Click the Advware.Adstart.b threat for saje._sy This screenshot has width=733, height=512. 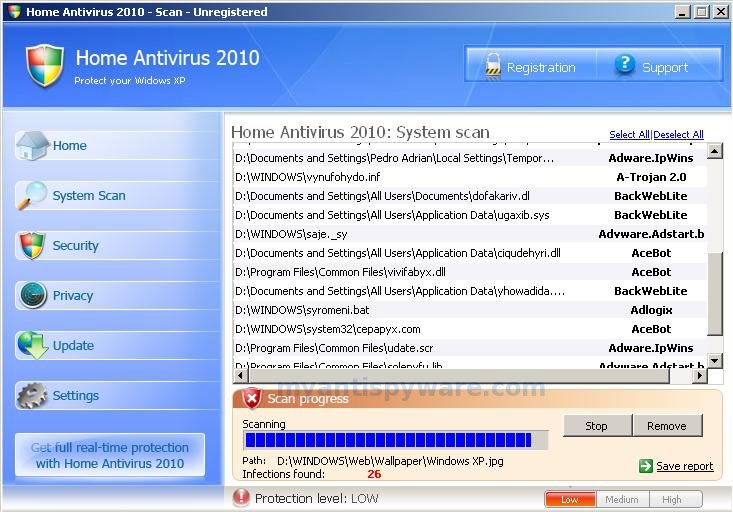(x=652, y=234)
